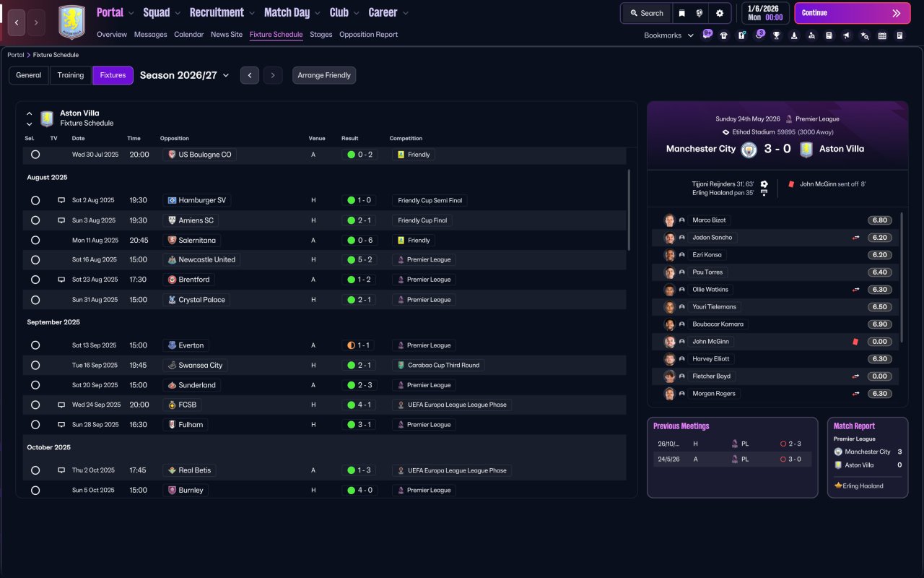The image size is (924, 578).
Task: Go to previous season with left chevron
Action: tap(250, 75)
